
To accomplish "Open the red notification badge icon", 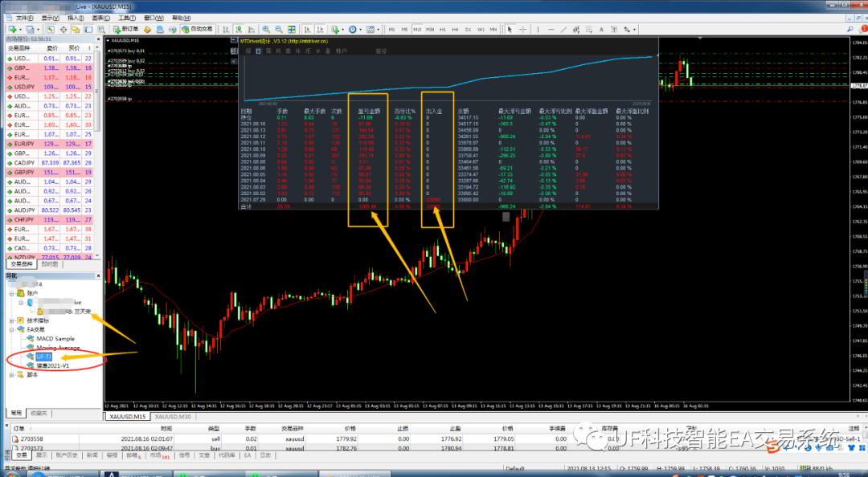I will (x=863, y=28).
